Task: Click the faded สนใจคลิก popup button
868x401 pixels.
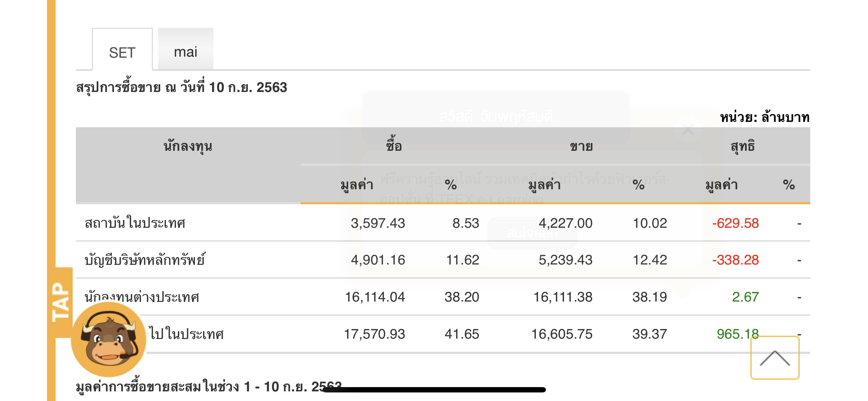Action: (532, 233)
